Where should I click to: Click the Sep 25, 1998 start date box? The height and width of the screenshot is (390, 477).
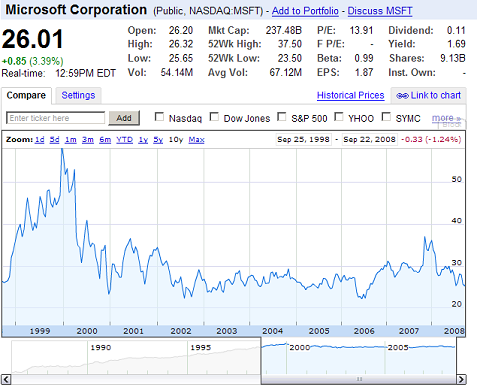click(303, 139)
